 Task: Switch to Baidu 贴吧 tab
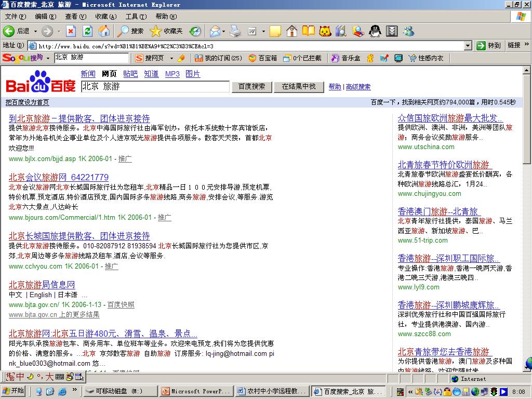[130, 74]
